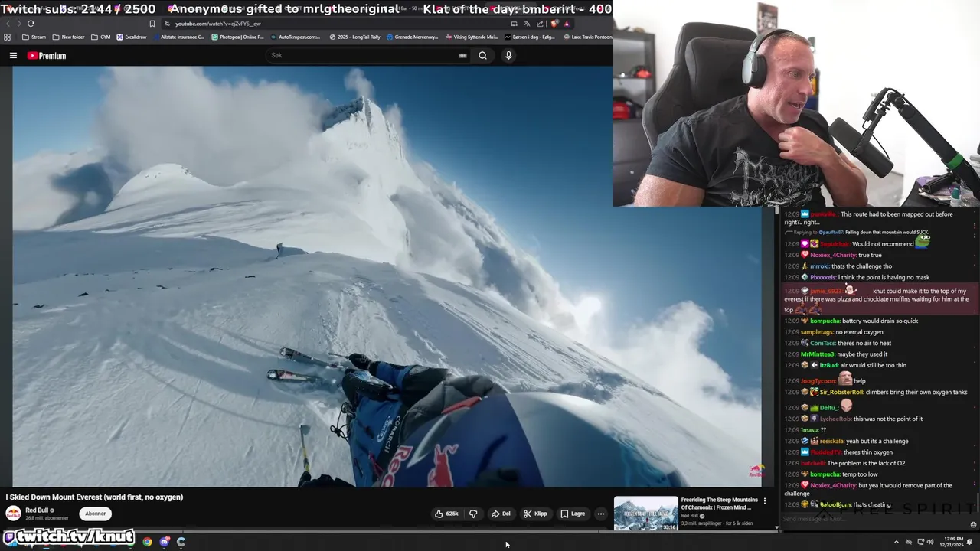Open the Lake Travis Pontoon bookmark

click(x=587, y=37)
